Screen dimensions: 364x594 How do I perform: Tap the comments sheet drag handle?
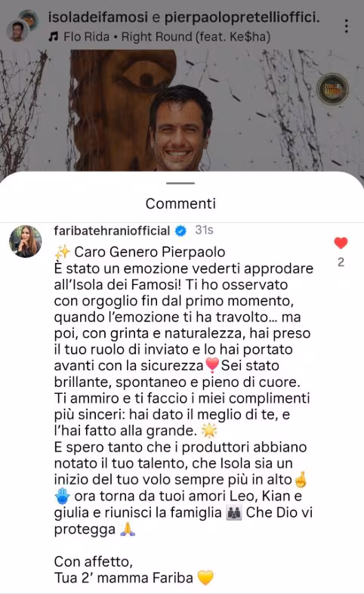click(180, 183)
